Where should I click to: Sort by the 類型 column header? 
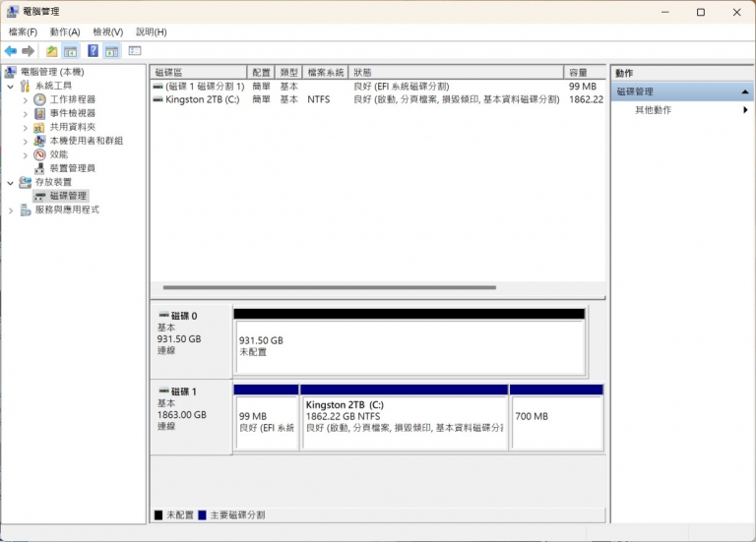[288, 72]
